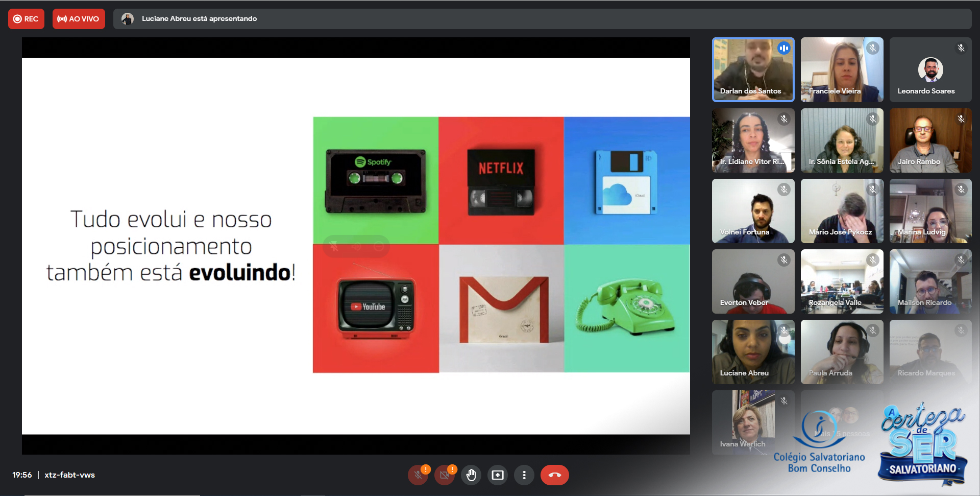Click the Spotify cassette image on slide
The image size is (980, 496).
376,180
